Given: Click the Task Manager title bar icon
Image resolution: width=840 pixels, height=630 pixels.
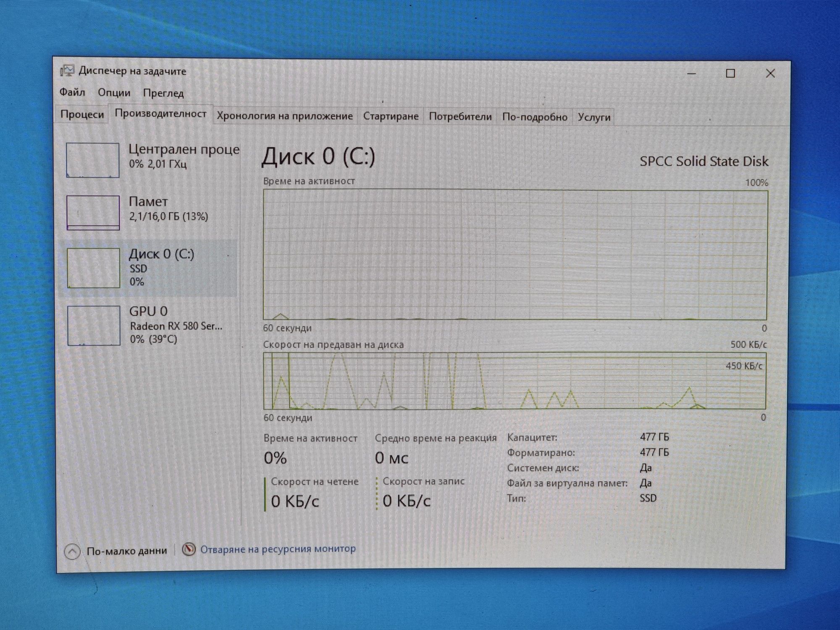Looking at the screenshot, I should click(x=67, y=71).
